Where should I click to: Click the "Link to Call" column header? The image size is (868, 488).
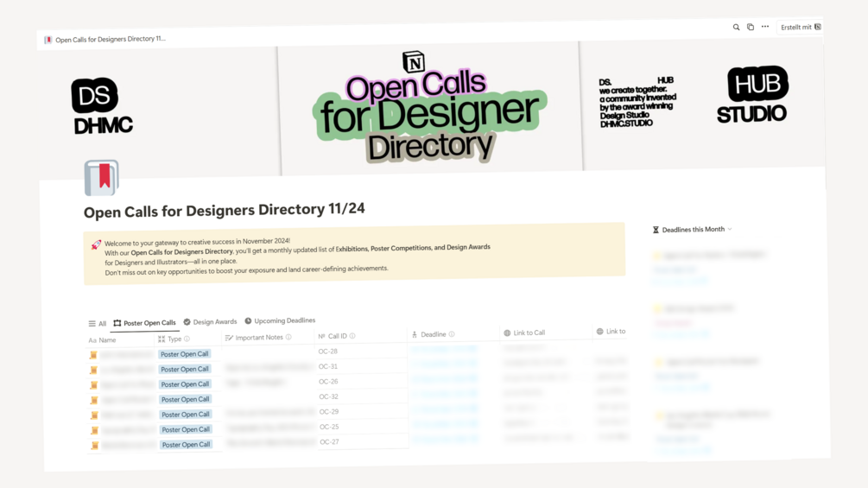(x=524, y=333)
